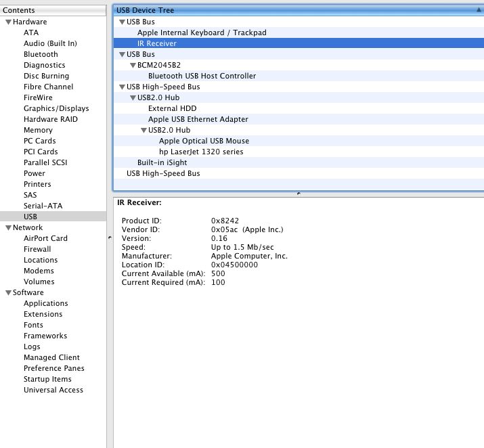The width and height of the screenshot is (484, 448).
Task: Open Managed Client entry
Action: [x=51, y=357]
